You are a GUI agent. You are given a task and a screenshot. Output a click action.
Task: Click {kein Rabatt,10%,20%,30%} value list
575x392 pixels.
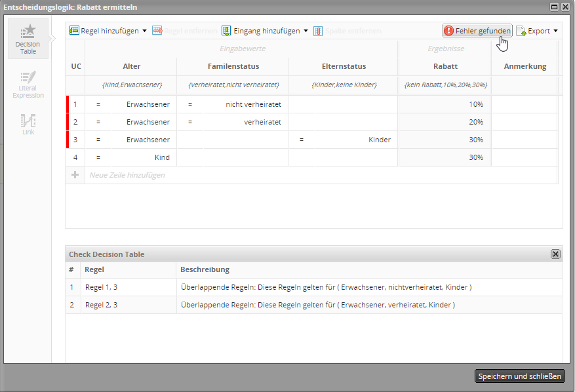click(445, 85)
